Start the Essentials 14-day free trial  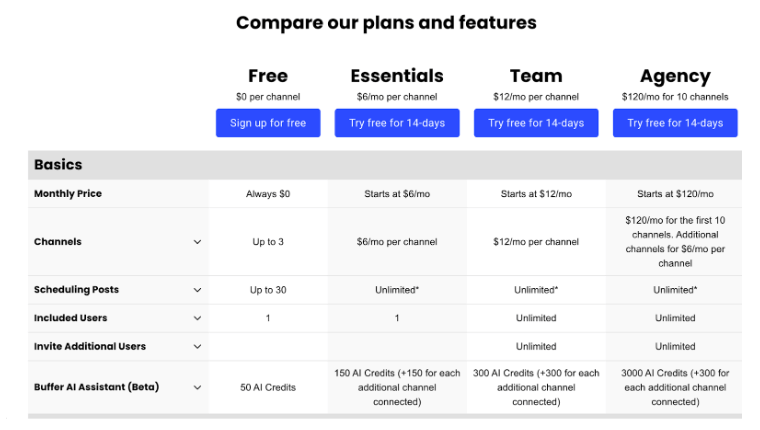click(x=397, y=123)
